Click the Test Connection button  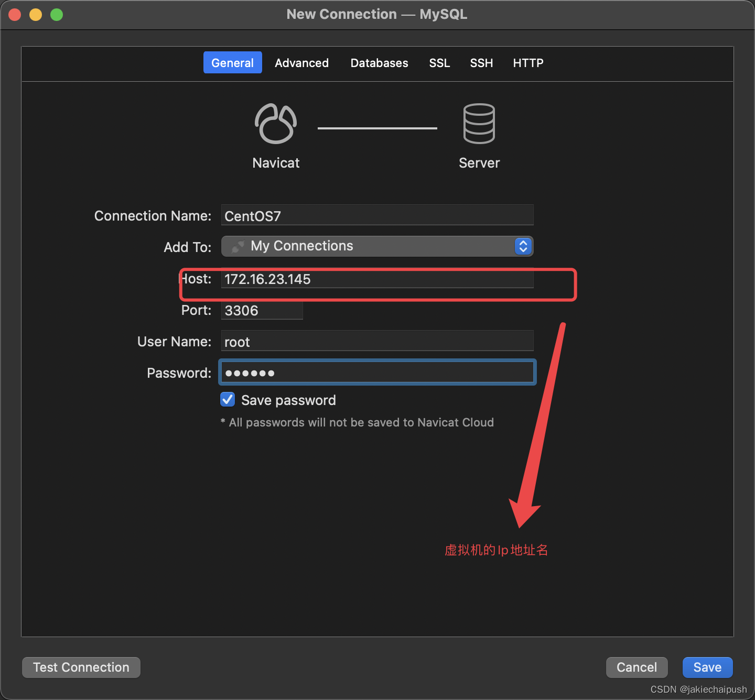click(81, 668)
